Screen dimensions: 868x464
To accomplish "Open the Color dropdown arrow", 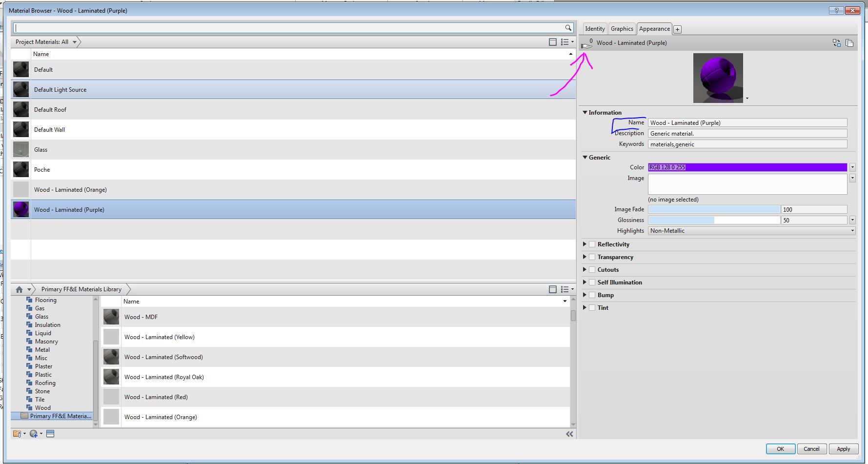I will point(852,167).
